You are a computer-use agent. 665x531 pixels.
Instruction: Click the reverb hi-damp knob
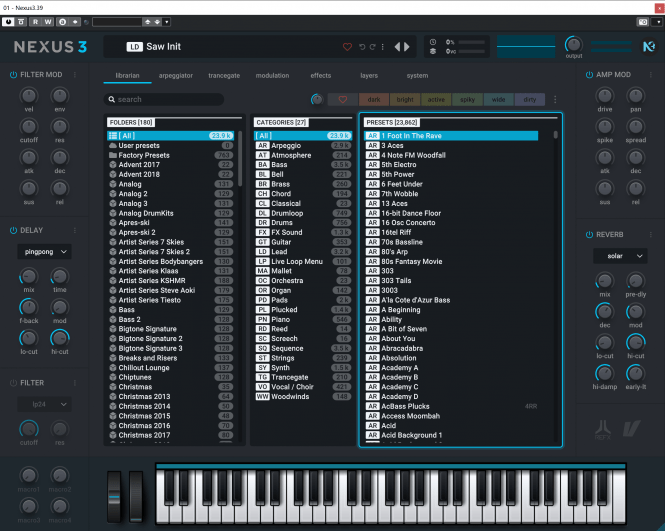[604, 373]
